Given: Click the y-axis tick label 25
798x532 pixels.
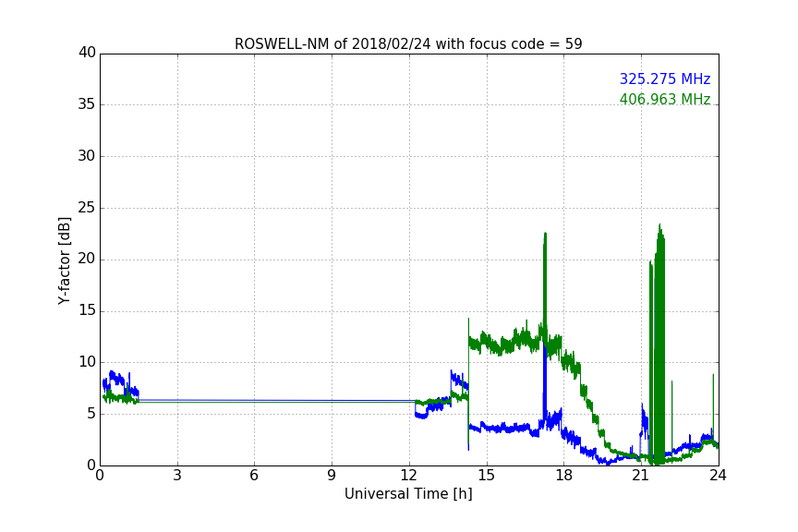Looking at the screenshot, I should click(x=87, y=207).
